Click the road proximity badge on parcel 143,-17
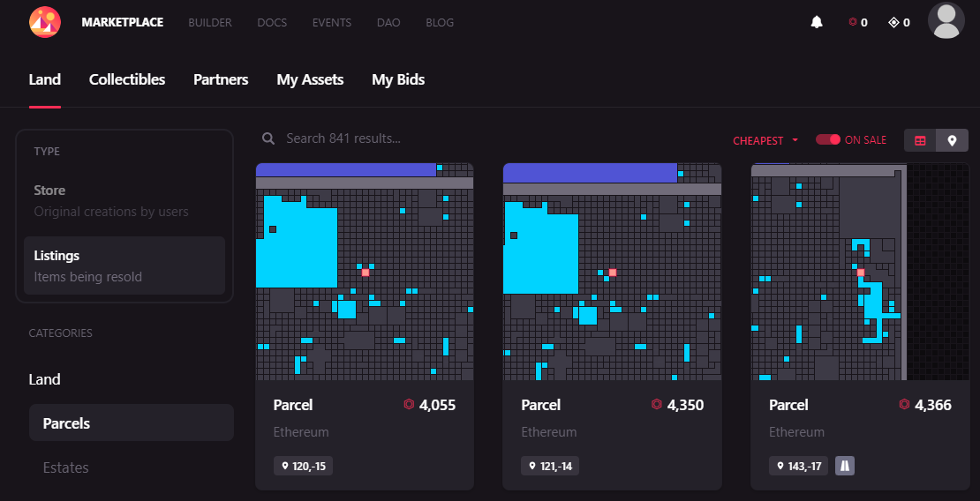This screenshot has width=980, height=501. point(844,466)
